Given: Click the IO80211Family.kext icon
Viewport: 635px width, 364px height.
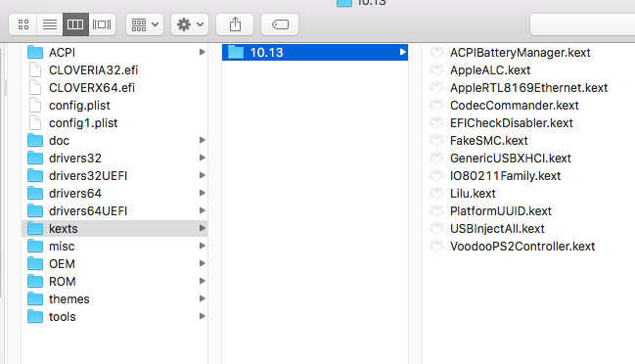Looking at the screenshot, I should tap(436, 176).
